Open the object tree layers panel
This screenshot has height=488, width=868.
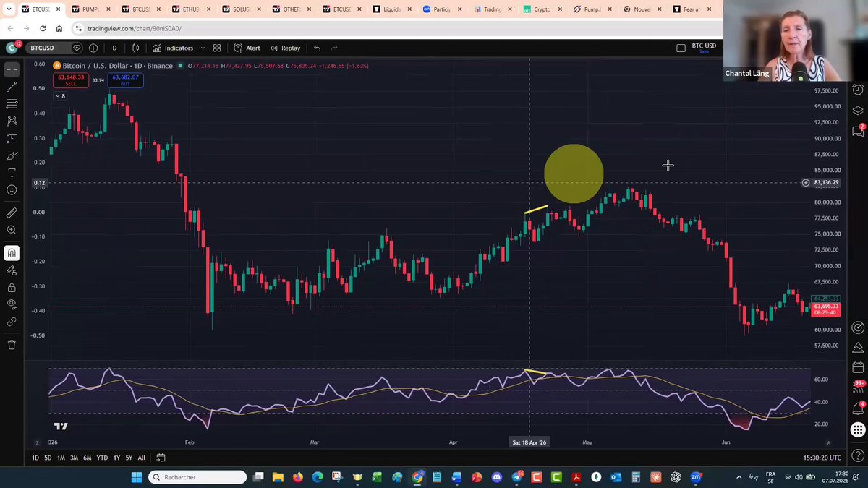click(x=858, y=111)
